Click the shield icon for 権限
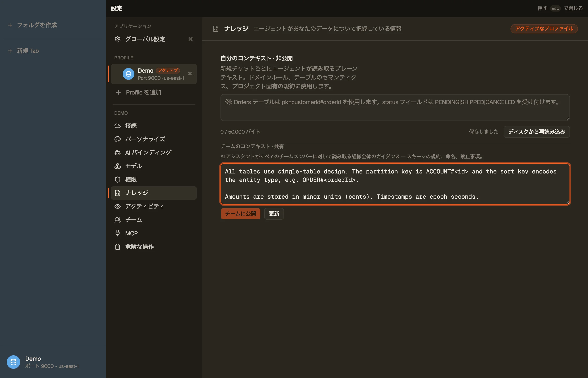588x378 pixels. (118, 179)
